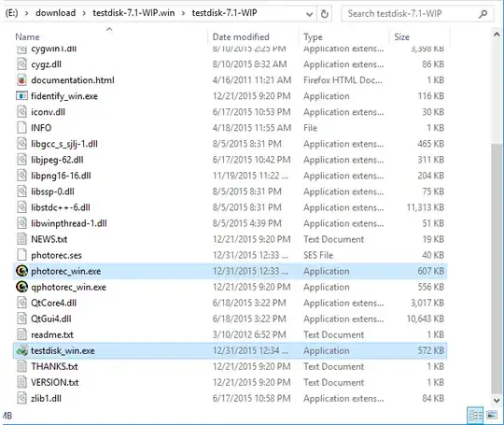
Task: Click the QtGui4.dll file icon
Action: (21, 319)
